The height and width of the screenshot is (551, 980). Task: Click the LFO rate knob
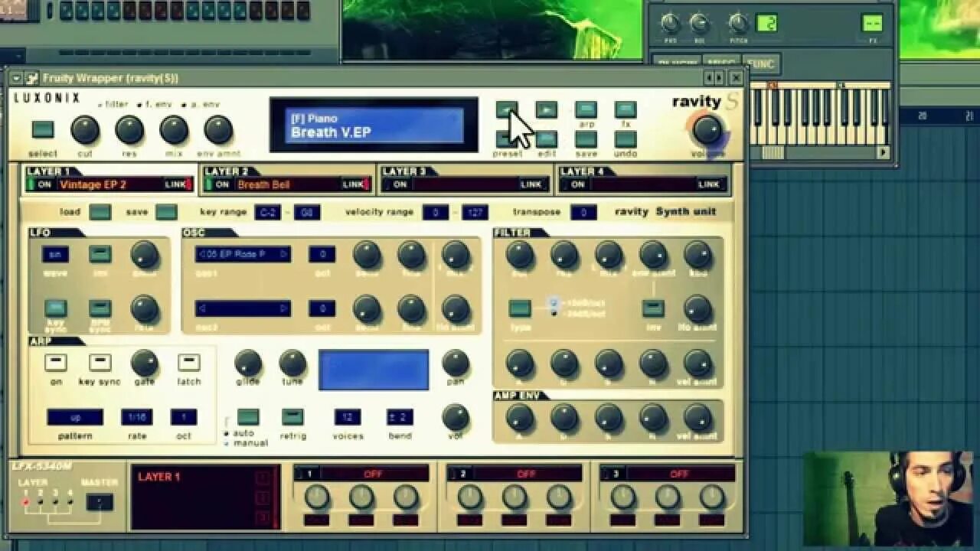pos(144,309)
